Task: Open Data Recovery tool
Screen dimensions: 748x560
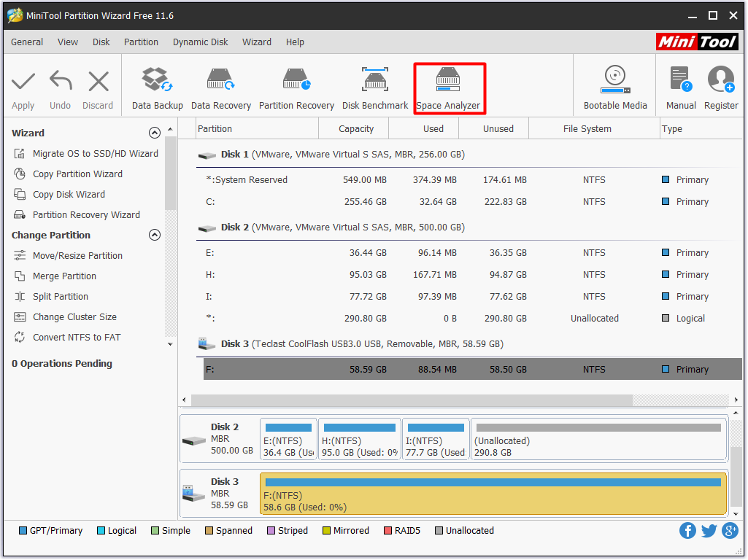Action: (x=220, y=88)
